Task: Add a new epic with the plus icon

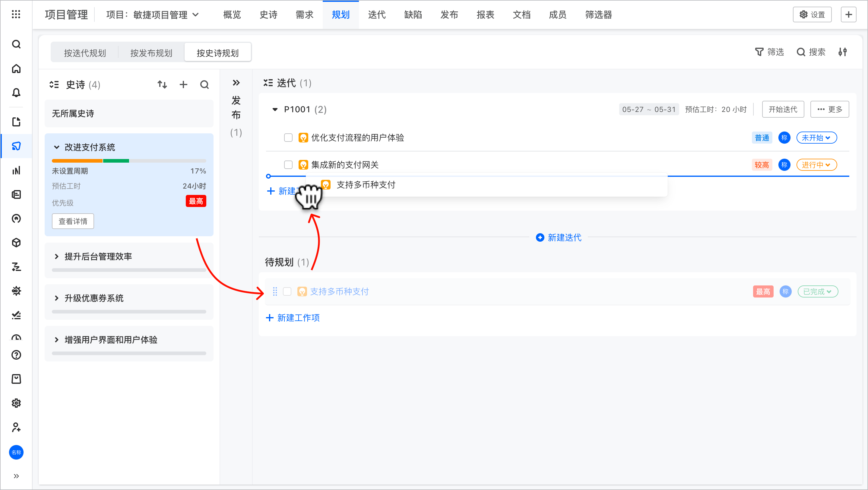Action: pos(183,84)
